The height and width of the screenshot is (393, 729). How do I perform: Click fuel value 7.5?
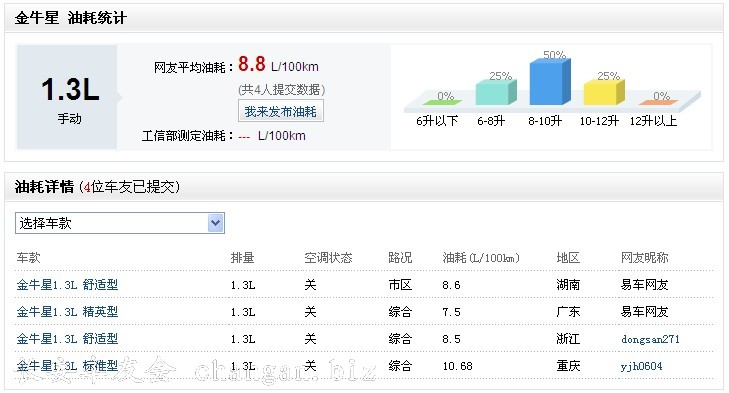pos(451,312)
